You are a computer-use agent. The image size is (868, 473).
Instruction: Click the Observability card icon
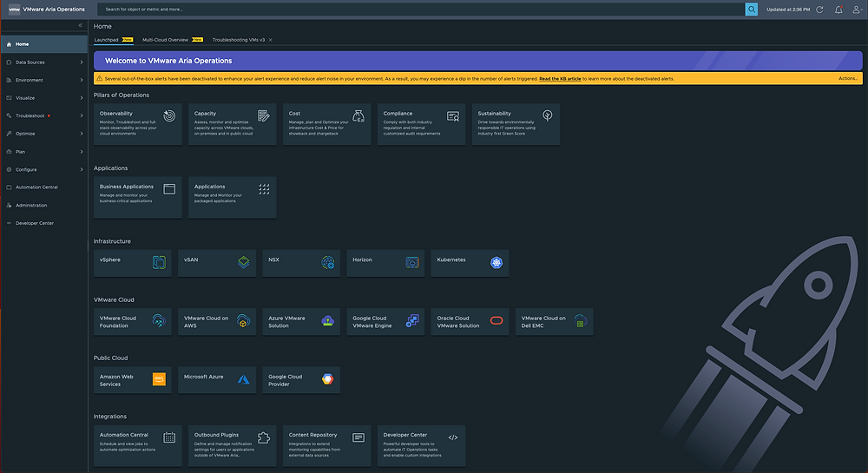coord(169,115)
